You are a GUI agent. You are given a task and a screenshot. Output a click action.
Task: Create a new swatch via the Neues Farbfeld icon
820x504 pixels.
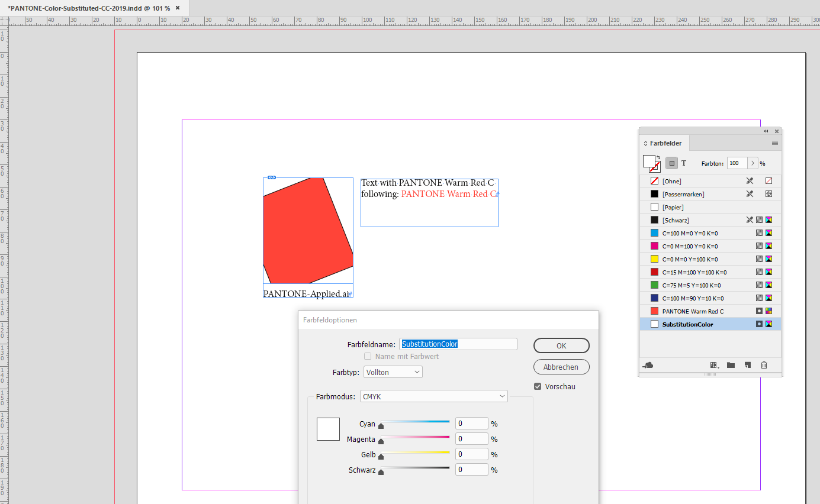(x=747, y=365)
